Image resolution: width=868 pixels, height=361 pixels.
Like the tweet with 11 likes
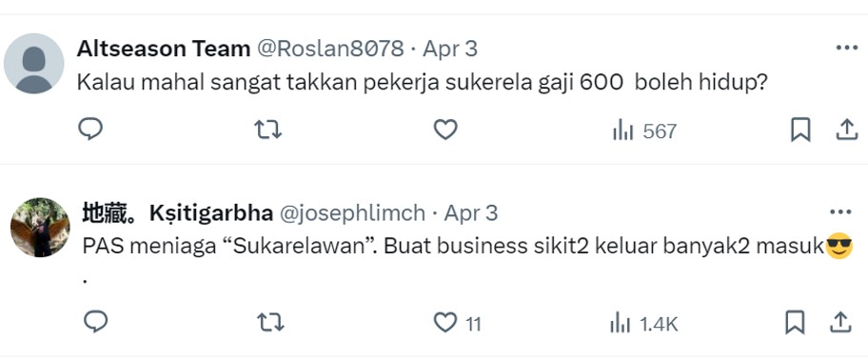click(457, 323)
